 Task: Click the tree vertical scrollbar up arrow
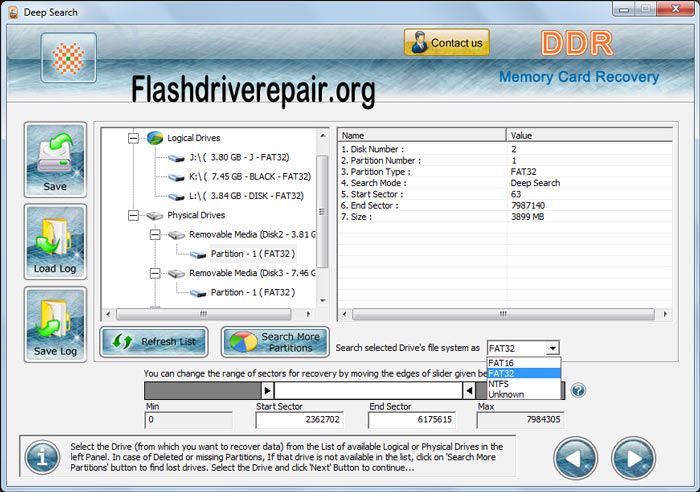[322, 135]
